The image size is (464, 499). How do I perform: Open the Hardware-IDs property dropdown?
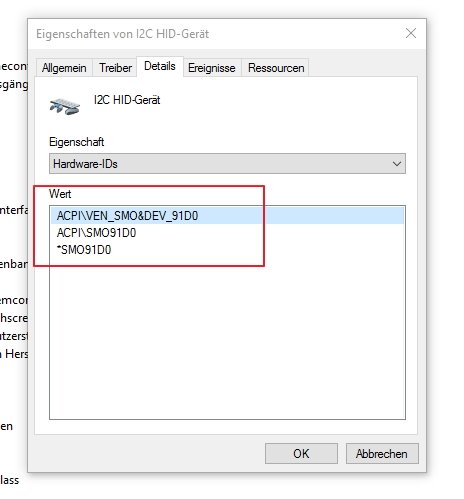tap(227, 164)
